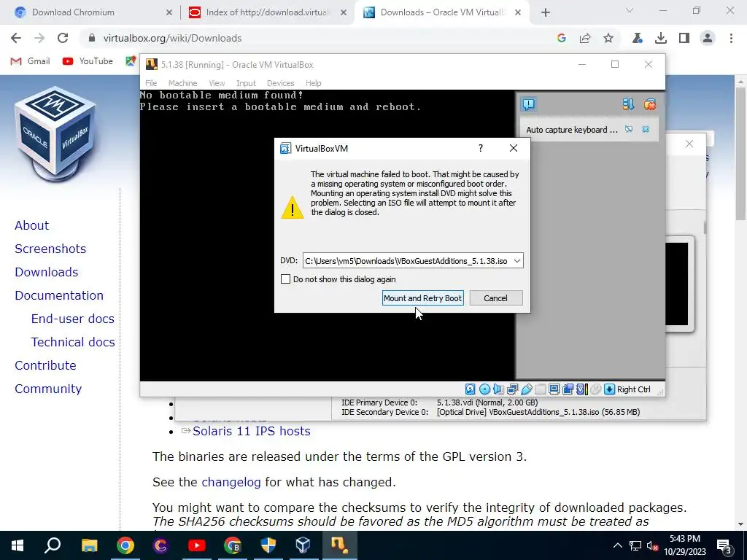The height and width of the screenshot is (560, 747).
Task: Open the Machine menu in VM window
Action: tap(182, 83)
